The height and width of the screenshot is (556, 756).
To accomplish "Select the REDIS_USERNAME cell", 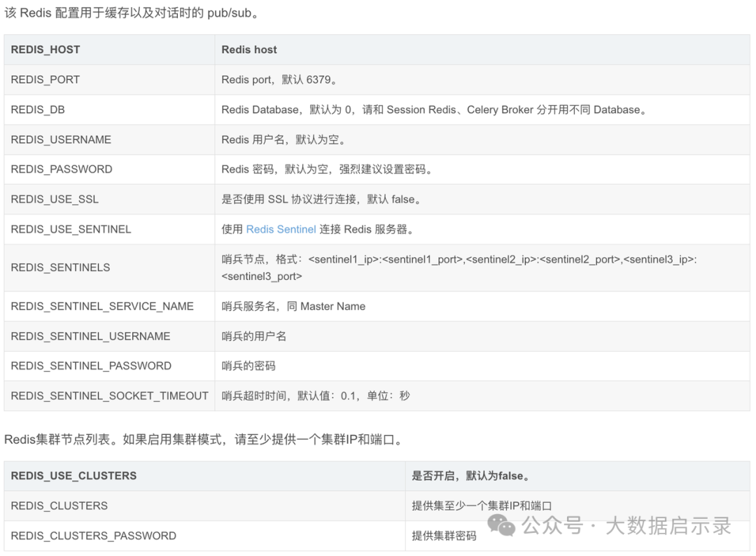I will coord(109,139).
